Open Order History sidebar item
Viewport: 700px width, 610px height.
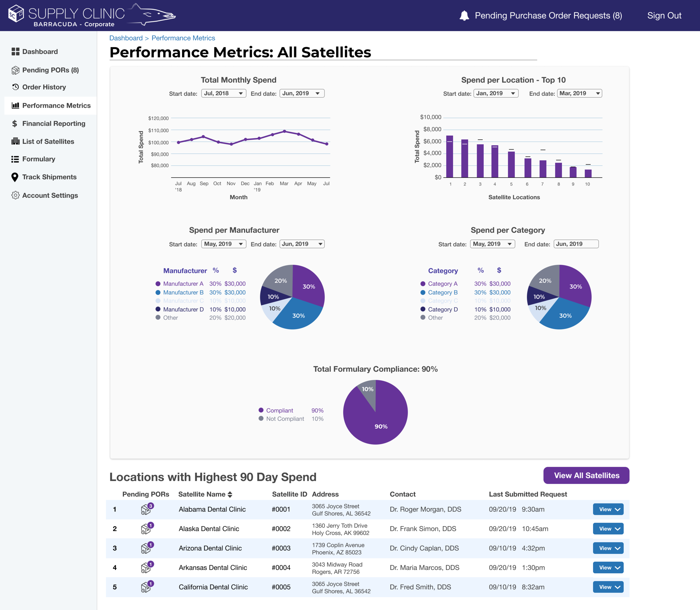pos(39,87)
